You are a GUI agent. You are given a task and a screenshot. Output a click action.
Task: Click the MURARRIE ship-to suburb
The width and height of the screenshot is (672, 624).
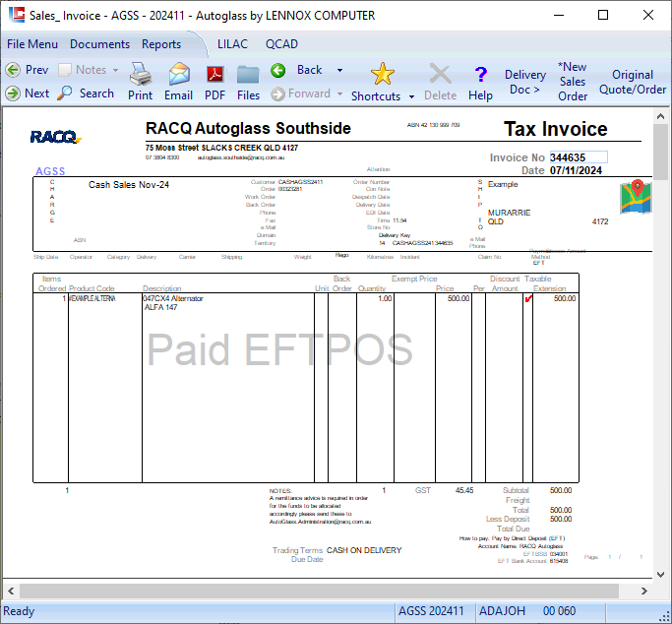point(509,213)
